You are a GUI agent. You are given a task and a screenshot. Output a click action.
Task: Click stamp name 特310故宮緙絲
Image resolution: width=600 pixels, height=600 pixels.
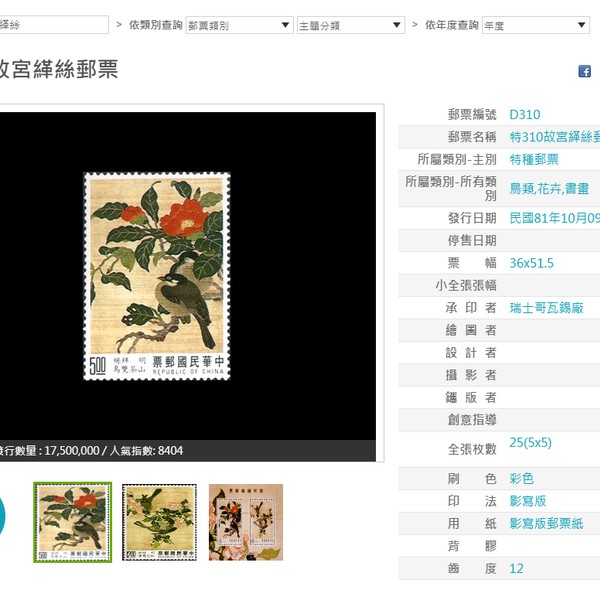point(554,137)
